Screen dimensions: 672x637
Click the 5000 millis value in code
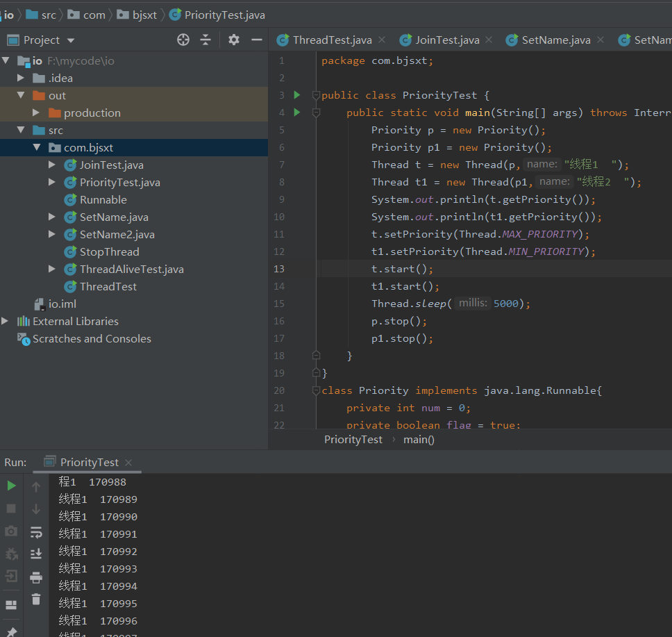tap(505, 304)
